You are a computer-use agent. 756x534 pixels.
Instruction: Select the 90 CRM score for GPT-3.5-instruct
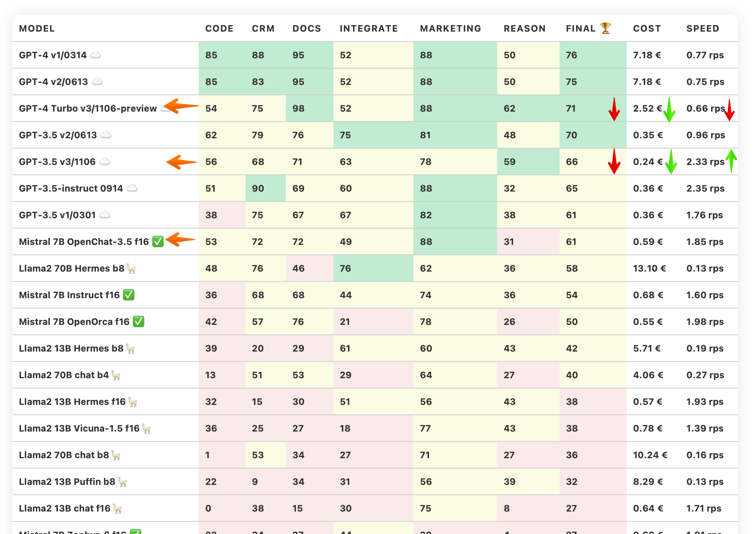pyautogui.click(x=258, y=189)
